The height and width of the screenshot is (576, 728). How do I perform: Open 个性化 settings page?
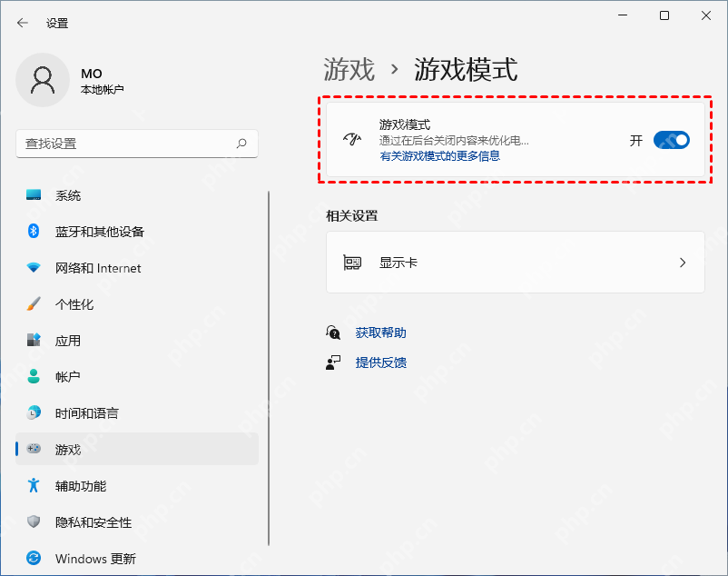point(137,303)
